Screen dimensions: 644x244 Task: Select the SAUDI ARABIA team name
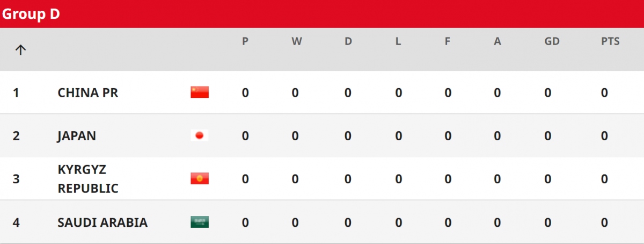pyautogui.click(x=103, y=222)
